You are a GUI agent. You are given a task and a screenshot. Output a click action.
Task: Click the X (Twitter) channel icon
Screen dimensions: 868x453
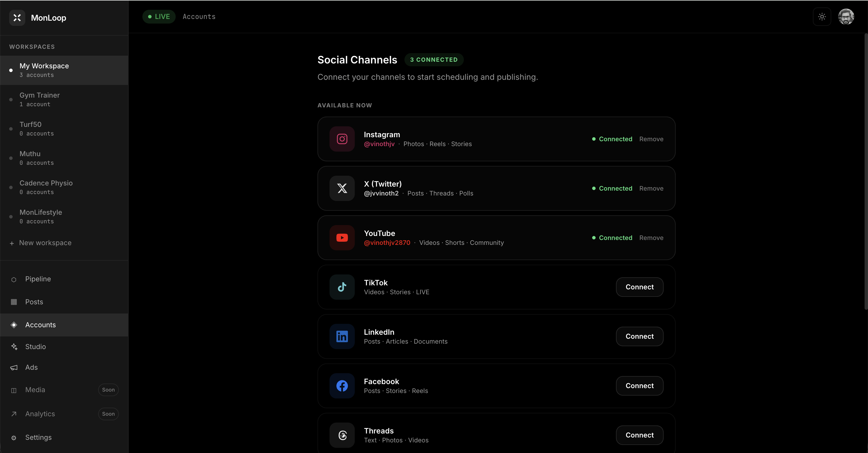[342, 188]
